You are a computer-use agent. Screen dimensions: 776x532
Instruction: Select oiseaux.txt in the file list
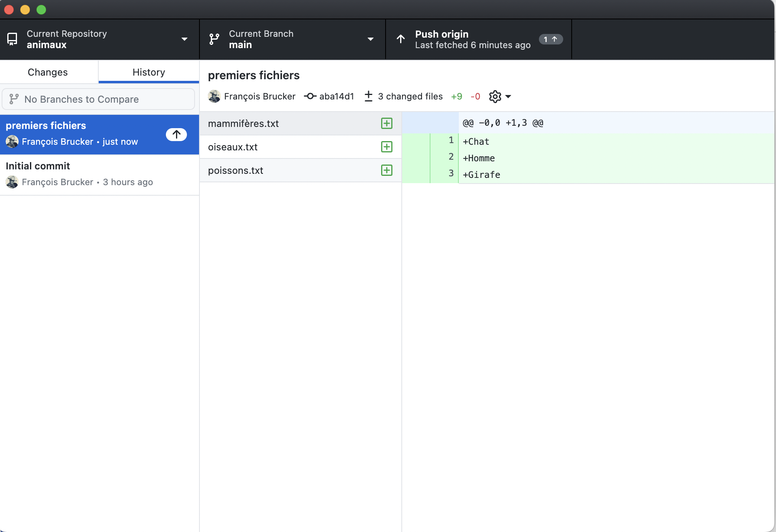coord(233,147)
